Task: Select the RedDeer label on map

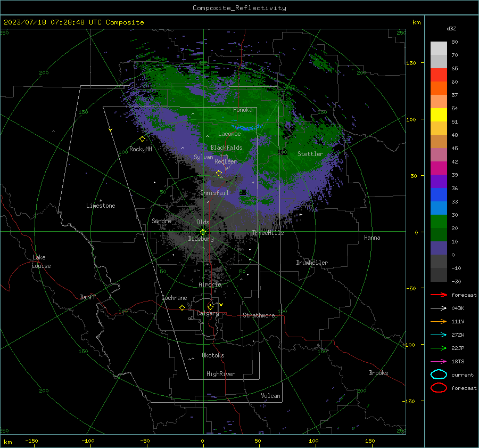Action: coord(226,161)
